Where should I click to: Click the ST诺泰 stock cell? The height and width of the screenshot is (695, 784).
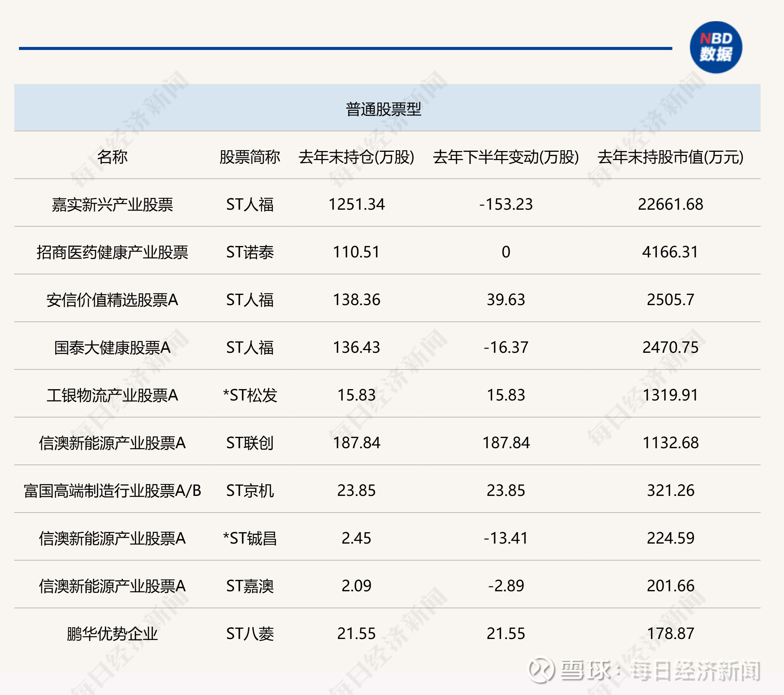(250, 252)
